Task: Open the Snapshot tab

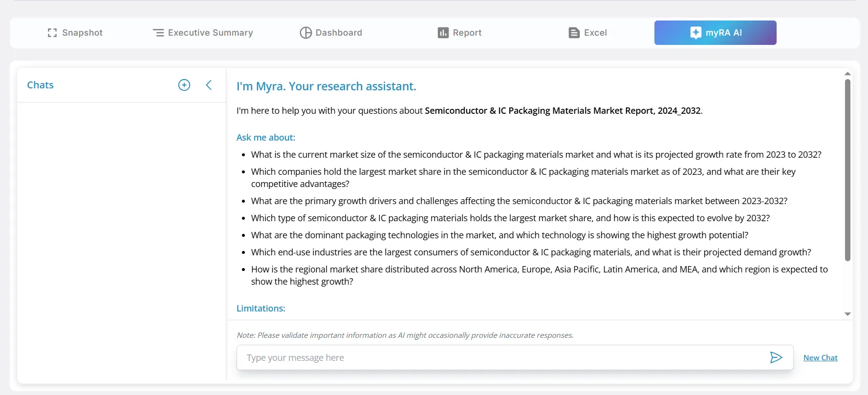Action: 75,33
